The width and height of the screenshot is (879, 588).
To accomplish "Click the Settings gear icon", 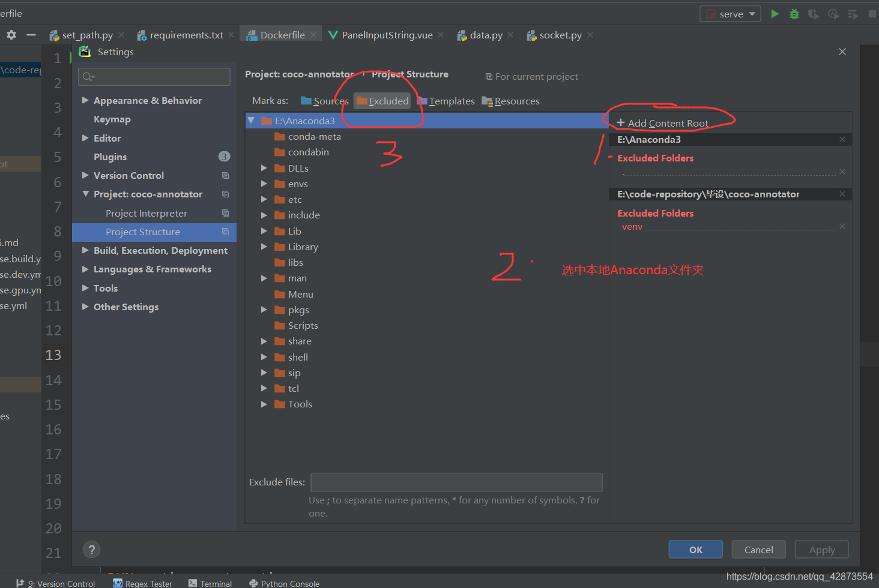I will pos(11,34).
